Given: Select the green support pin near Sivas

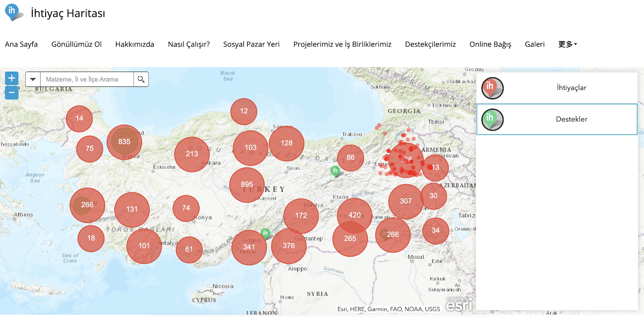Looking at the screenshot, I should click(x=335, y=171).
